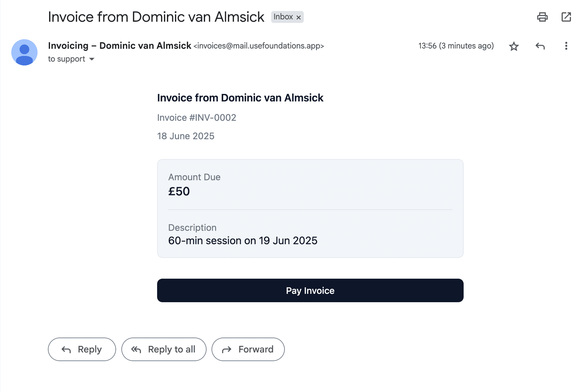Open more options with the three-dot icon
The width and height of the screenshot is (588, 392).
coord(566,46)
